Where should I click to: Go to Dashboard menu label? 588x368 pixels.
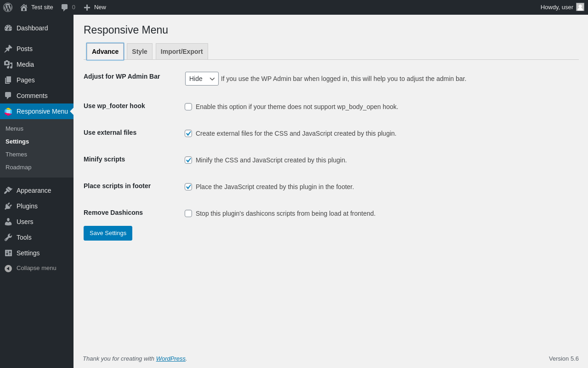tap(32, 28)
